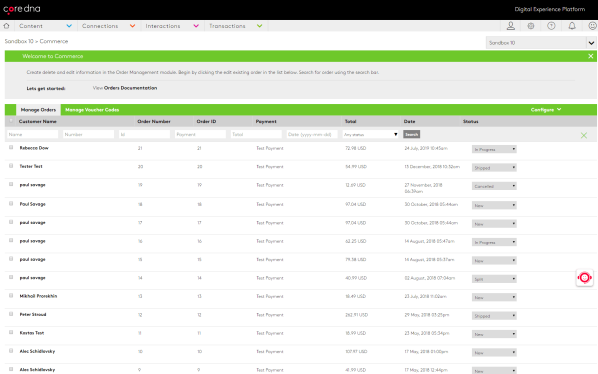This screenshot has height=374, width=598.
Task: Open the Split status dropdown for order 14
Action: pyautogui.click(x=494, y=279)
